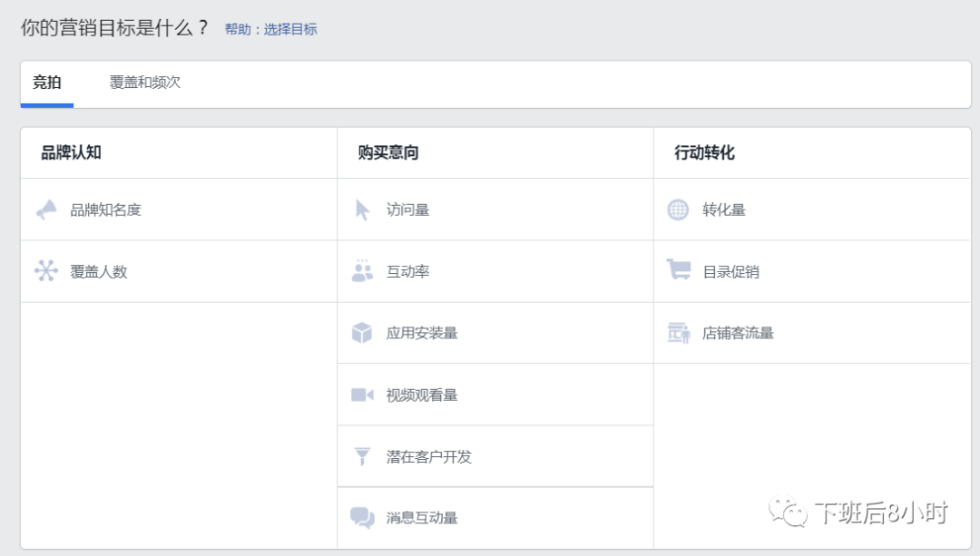Open the 覆盖和频次 tab
Viewport: 980px width, 556px height.
(x=144, y=81)
